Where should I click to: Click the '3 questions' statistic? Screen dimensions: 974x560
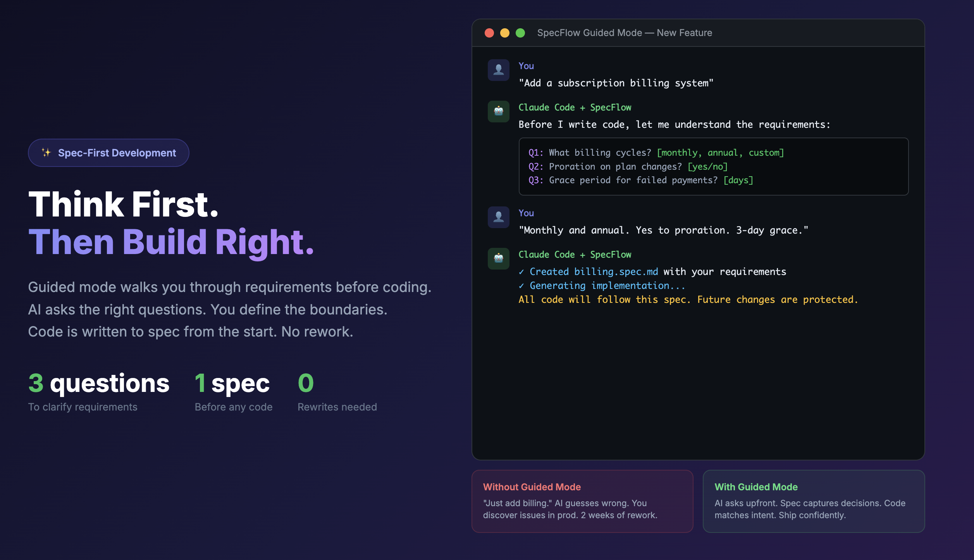tap(99, 383)
